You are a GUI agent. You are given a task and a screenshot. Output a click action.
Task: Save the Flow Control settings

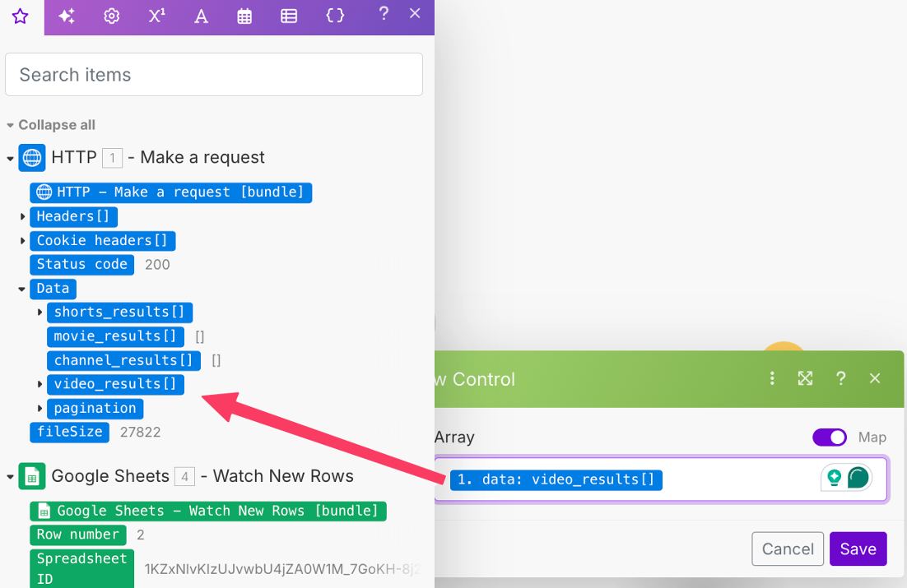click(858, 549)
